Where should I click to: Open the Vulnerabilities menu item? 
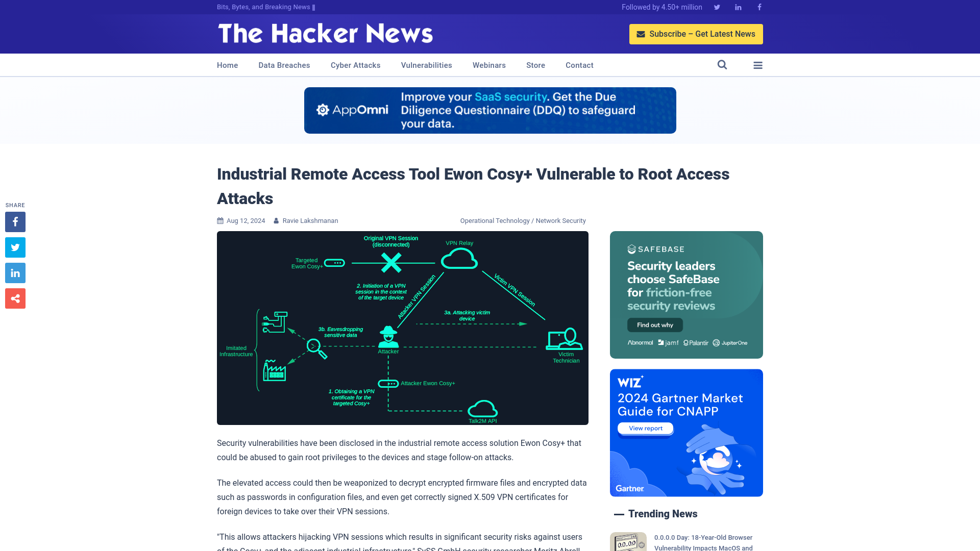click(426, 65)
